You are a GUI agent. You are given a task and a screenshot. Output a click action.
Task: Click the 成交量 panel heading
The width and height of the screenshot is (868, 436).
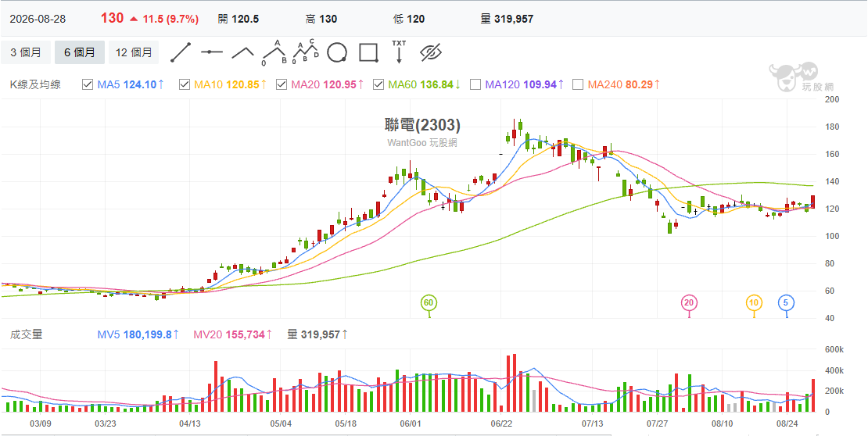tap(26, 334)
